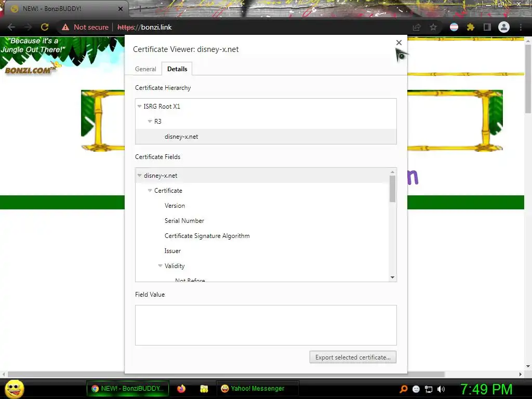
Task: Click the Not secure warning triangle
Action: [65, 27]
